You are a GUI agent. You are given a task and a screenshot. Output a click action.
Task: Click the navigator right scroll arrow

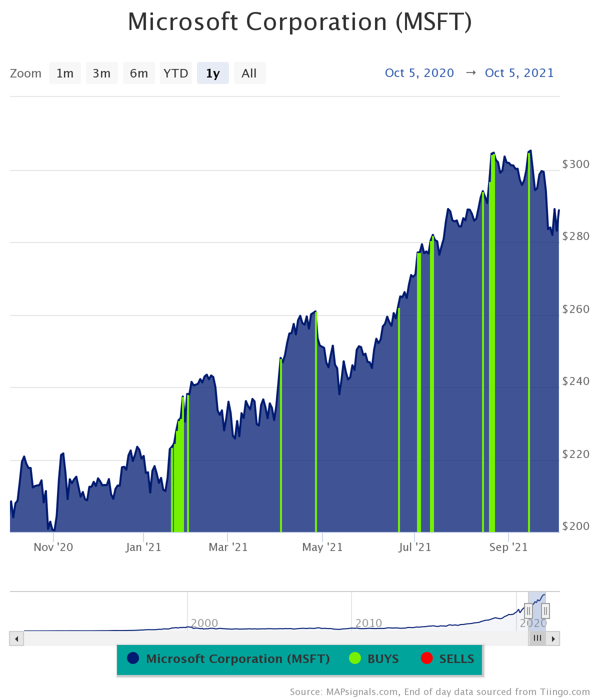tap(553, 638)
